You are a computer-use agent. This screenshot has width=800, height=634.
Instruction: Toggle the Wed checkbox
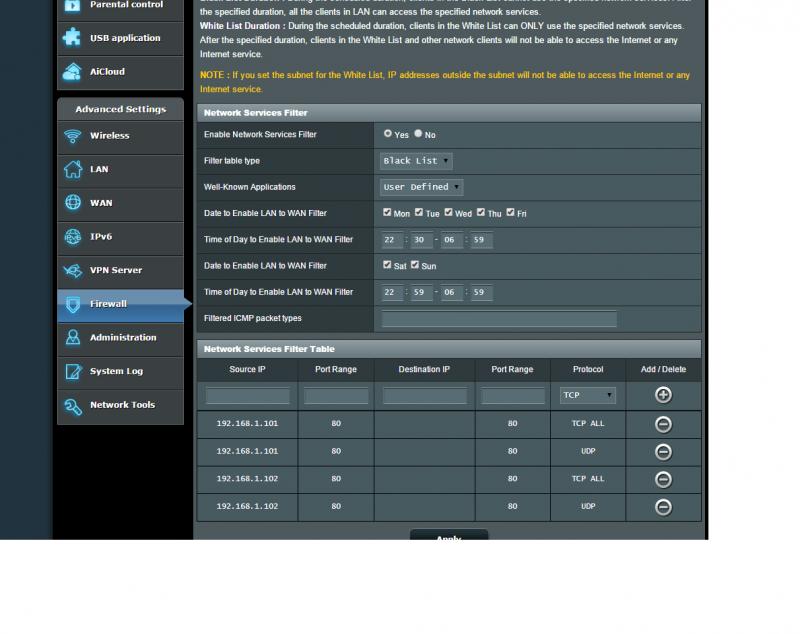click(x=448, y=212)
